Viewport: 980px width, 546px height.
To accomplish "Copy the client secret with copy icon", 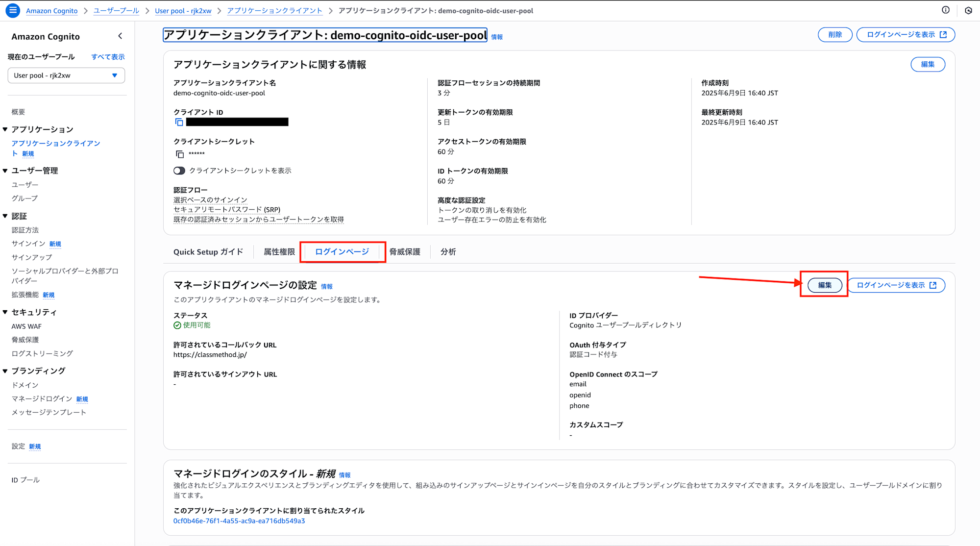I will 179,154.
